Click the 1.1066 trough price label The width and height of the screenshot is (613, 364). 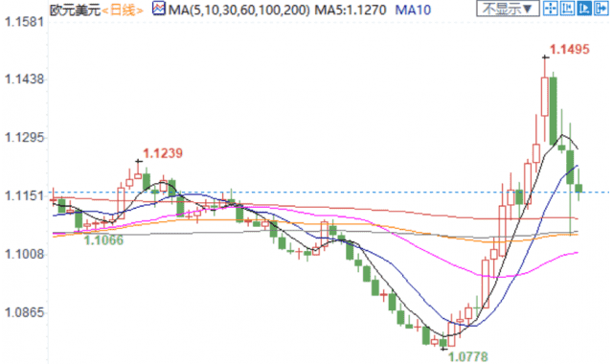[103, 240]
